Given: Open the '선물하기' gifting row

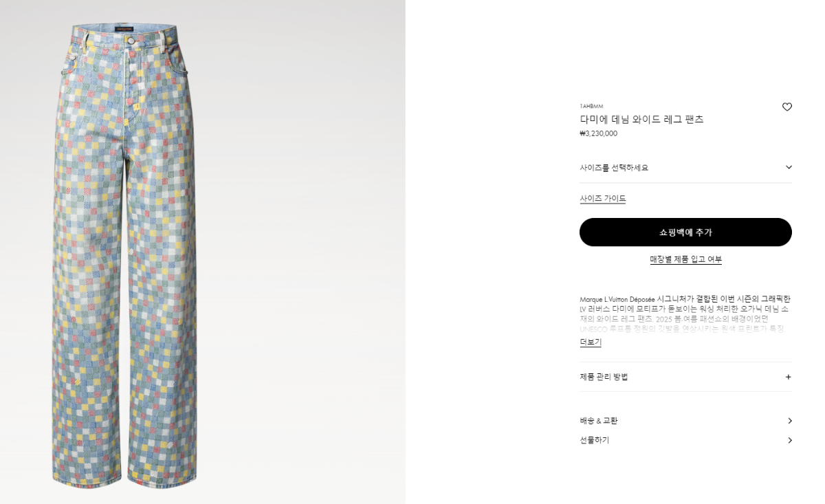Looking at the screenshot, I should (x=685, y=440).
